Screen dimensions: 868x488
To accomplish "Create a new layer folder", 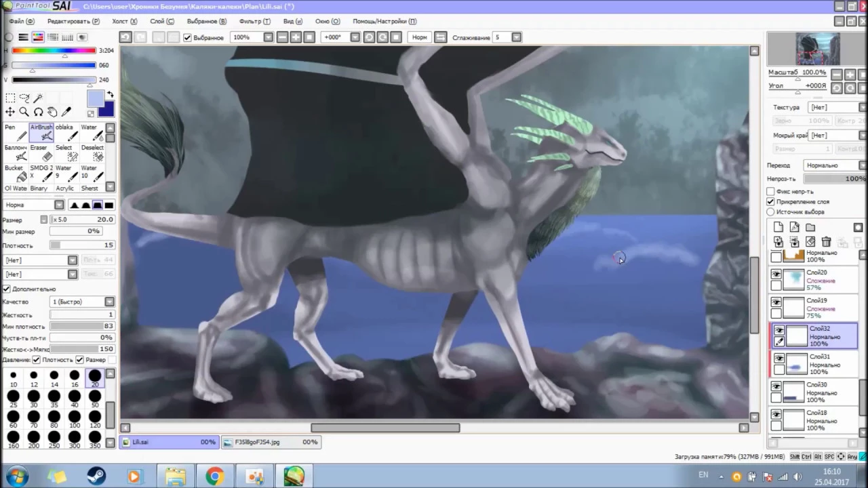I will pos(810,227).
